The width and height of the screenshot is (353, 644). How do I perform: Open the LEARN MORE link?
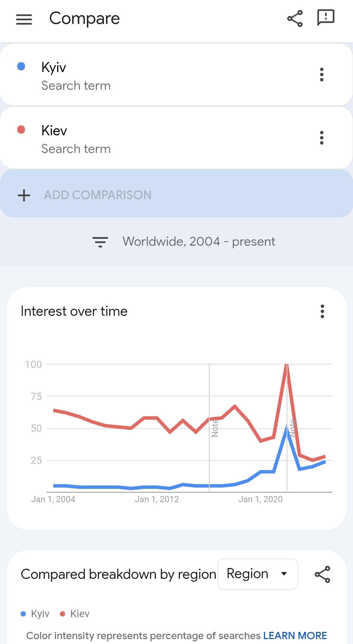click(x=295, y=635)
